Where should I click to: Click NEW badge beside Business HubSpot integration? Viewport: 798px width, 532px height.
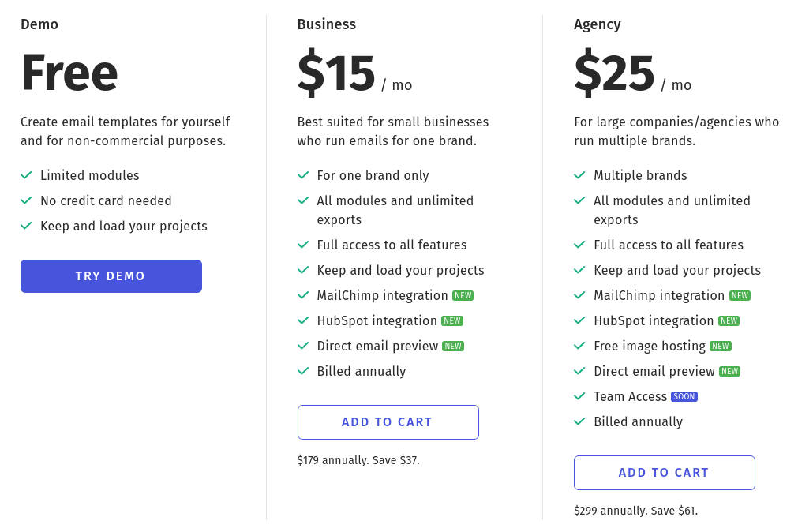(x=452, y=321)
